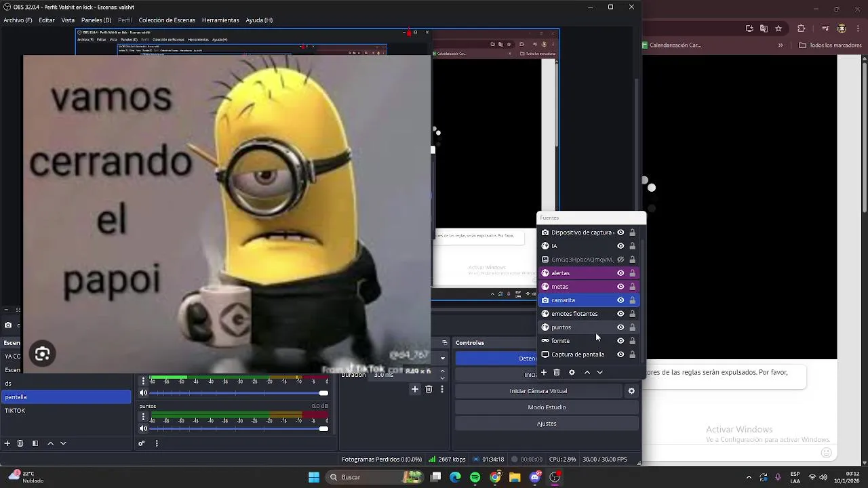The height and width of the screenshot is (488, 868).
Task: Bookmark the page with the star icon
Action: click(x=778, y=28)
